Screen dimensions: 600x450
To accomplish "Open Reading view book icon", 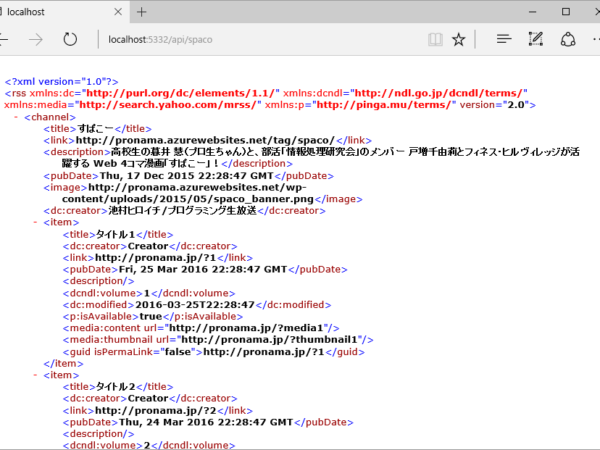I will pyautogui.click(x=435, y=39).
